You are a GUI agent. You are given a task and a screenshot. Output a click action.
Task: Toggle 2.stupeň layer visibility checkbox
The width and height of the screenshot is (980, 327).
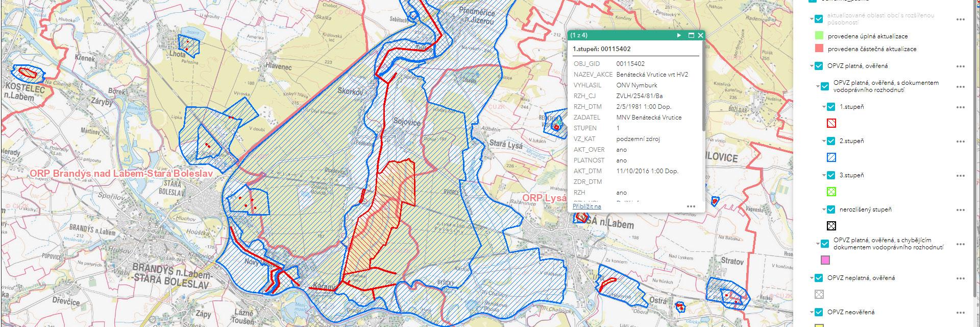[831, 141]
